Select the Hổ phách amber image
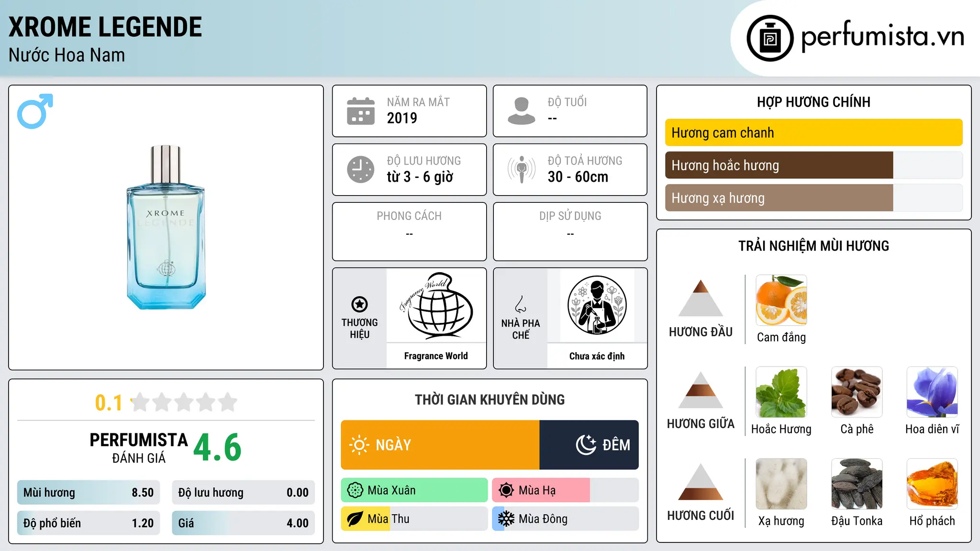 (932, 484)
